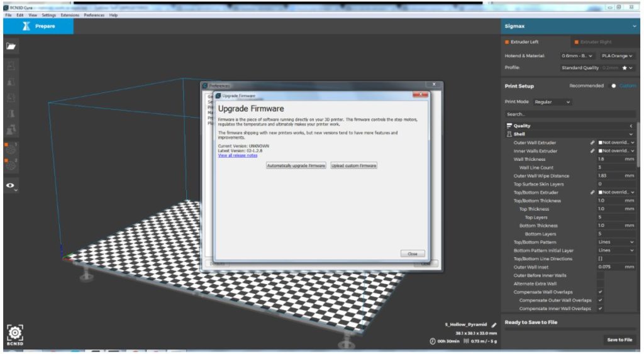Open the Preferences menu
644x354 pixels.
pyautogui.click(x=94, y=15)
